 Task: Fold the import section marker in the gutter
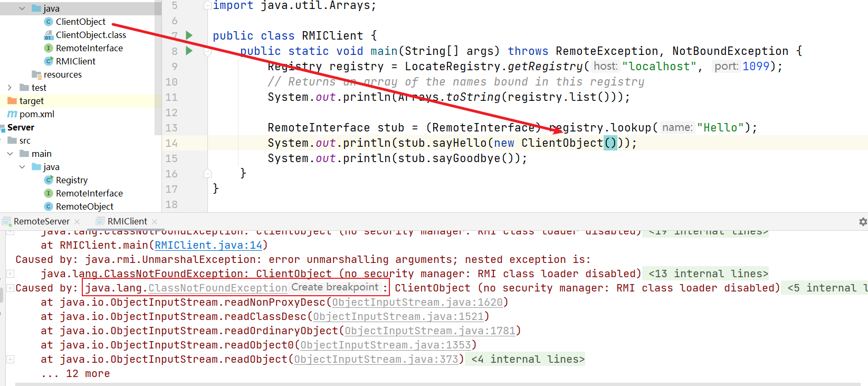(x=207, y=5)
